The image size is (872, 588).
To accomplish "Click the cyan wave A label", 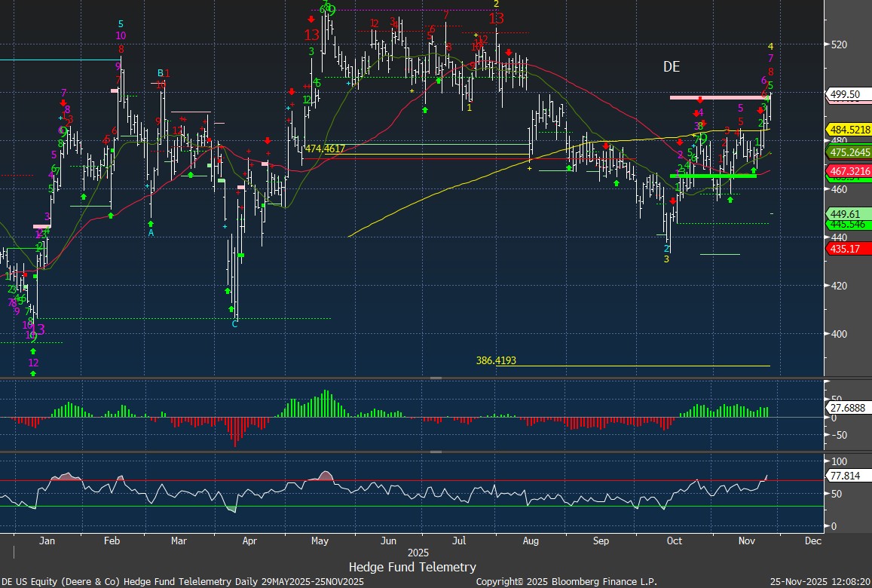I will (x=151, y=233).
